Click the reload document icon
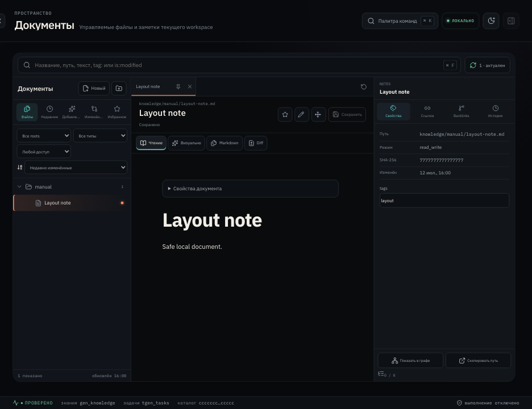 (363, 87)
